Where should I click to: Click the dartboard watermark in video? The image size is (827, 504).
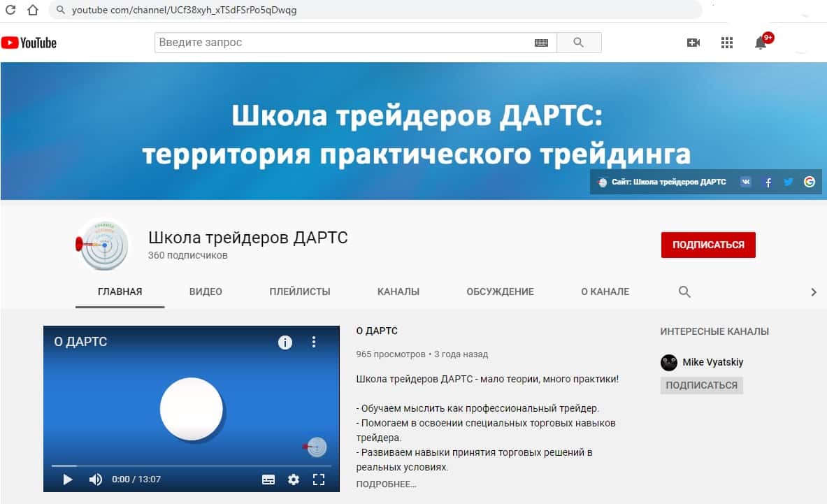tap(315, 447)
